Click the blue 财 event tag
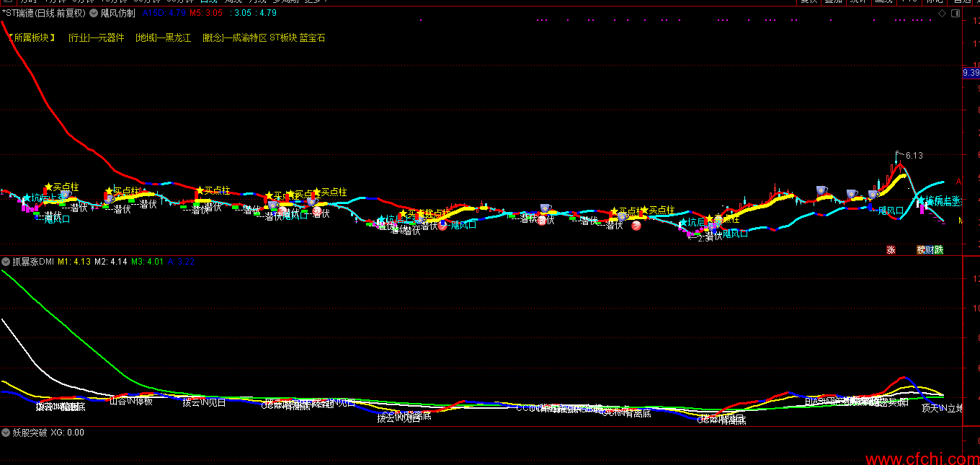This screenshot has height=465, width=980. click(930, 249)
